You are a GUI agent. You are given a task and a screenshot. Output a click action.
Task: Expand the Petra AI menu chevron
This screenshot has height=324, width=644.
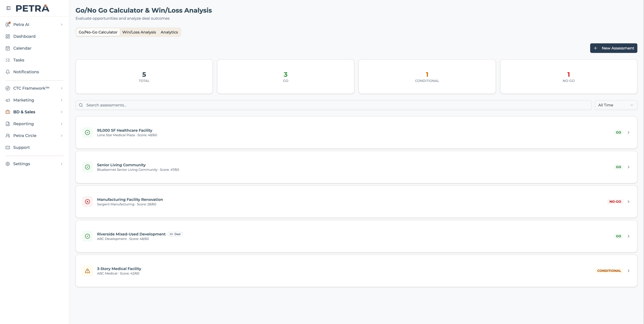(x=62, y=24)
